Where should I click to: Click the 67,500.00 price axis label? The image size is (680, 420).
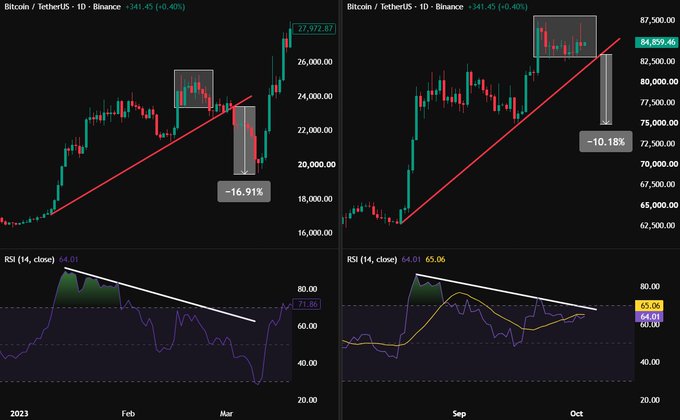point(657,184)
